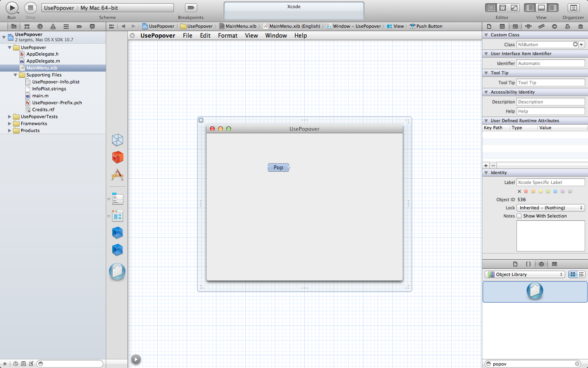Pick the red label color swatch
The image size is (588, 368).
coord(526,191)
